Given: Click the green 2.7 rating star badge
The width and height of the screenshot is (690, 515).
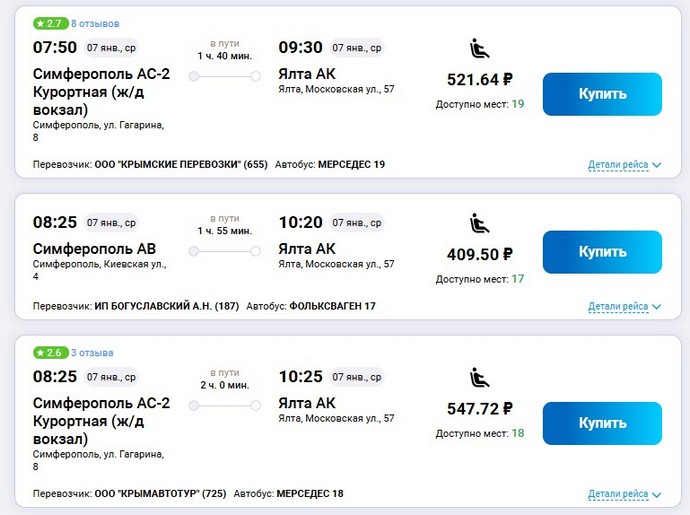Looking at the screenshot, I should [49, 23].
